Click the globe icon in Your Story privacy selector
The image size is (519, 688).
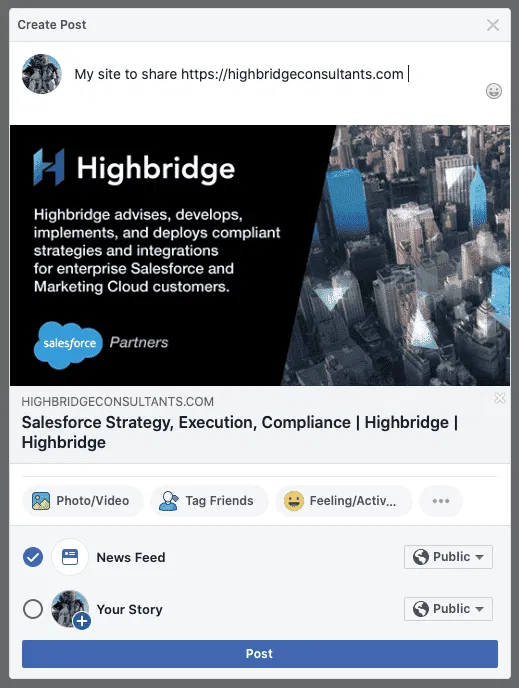(x=421, y=609)
